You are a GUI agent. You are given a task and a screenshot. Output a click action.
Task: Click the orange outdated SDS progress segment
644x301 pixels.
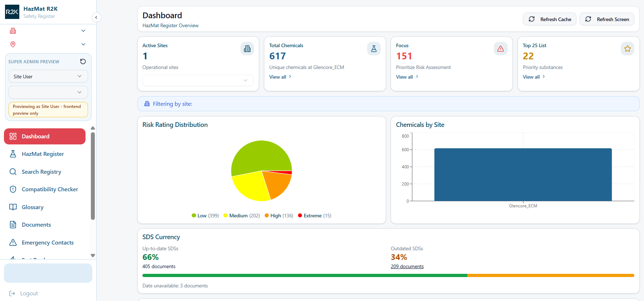tap(551, 275)
